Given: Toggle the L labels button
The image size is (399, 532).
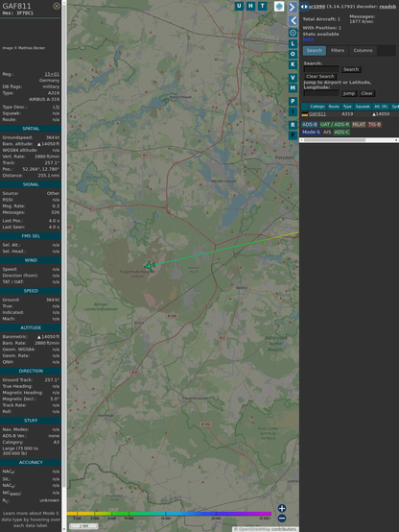Looking at the screenshot, I should [293, 44].
